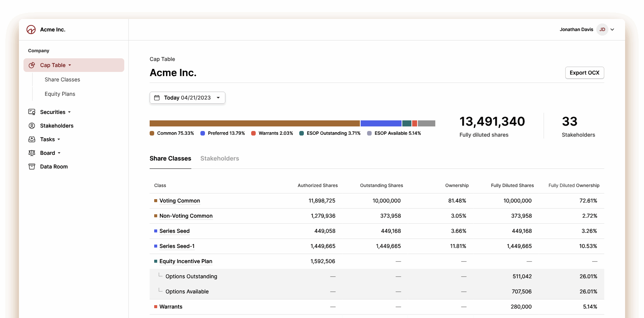This screenshot has width=644, height=318.
Task: Click the Cap Table breadcrumb above the title
Action: [x=162, y=59]
